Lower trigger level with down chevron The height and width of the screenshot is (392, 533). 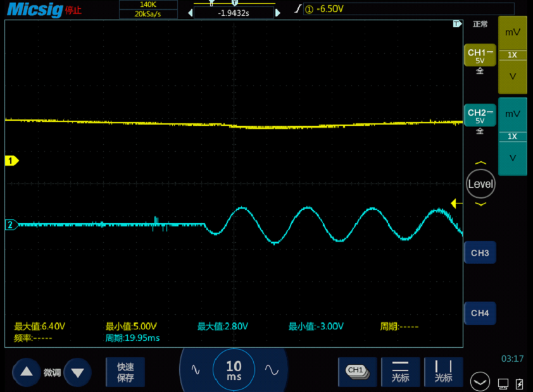coord(480,204)
